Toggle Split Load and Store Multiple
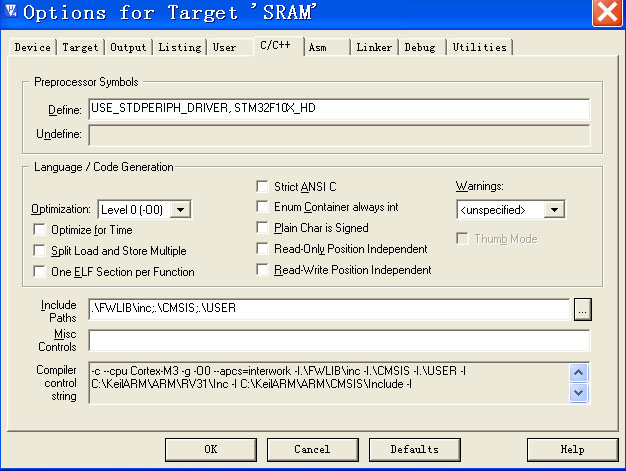This screenshot has height=471, width=626. pyautogui.click(x=40, y=250)
